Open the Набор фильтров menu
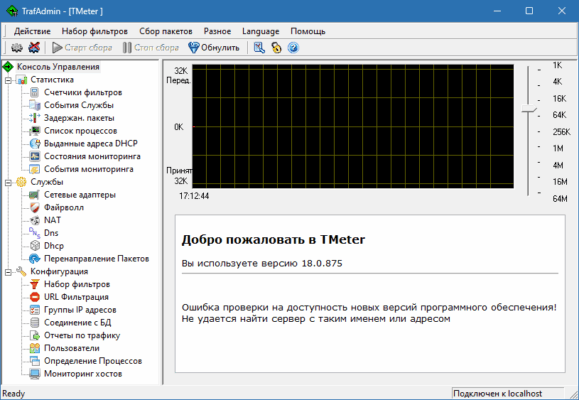This screenshot has height=400, width=579. 95,31
